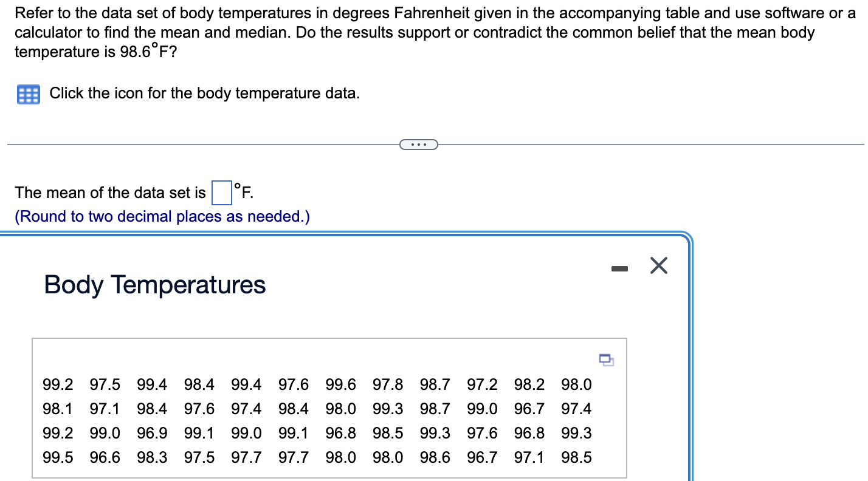Select the X icon on the Body Temperatures dialog

[x=659, y=265]
